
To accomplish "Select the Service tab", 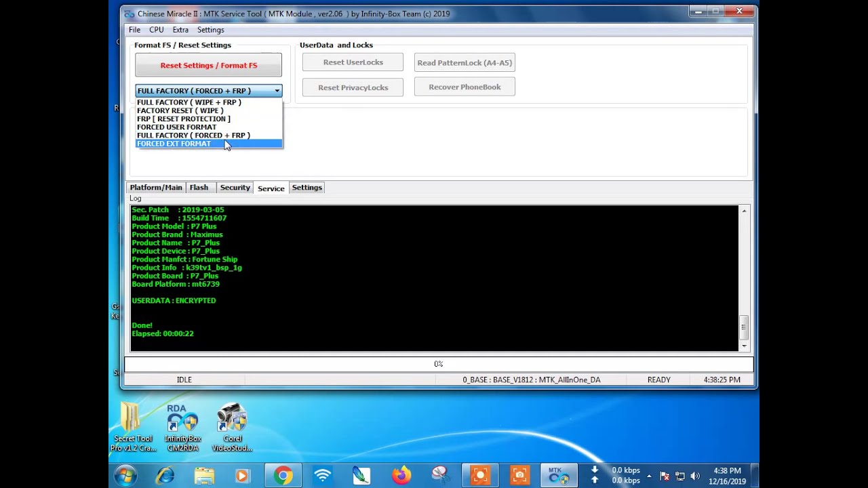I will [x=271, y=188].
